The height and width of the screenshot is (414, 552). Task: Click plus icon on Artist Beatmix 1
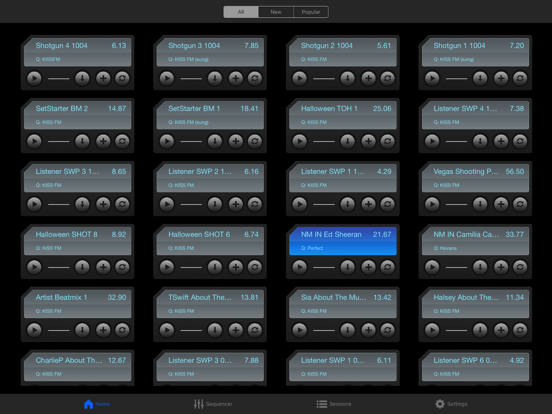pos(103,330)
